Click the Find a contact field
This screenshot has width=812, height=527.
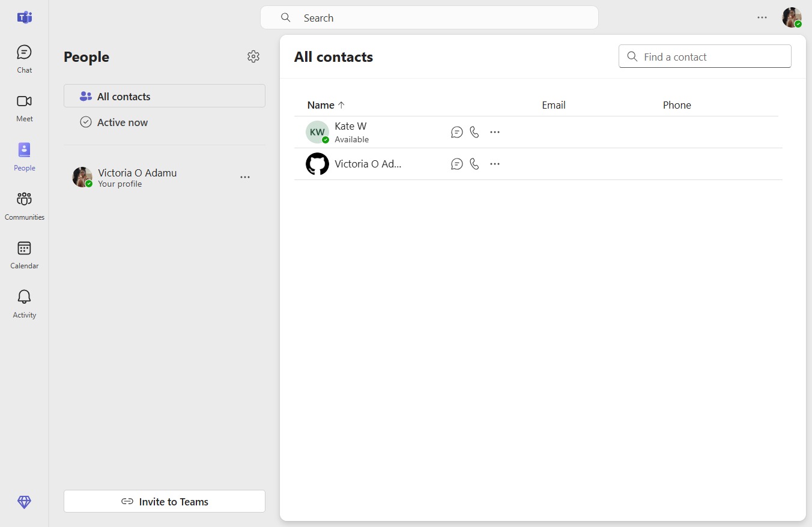[x=705, y=56]
